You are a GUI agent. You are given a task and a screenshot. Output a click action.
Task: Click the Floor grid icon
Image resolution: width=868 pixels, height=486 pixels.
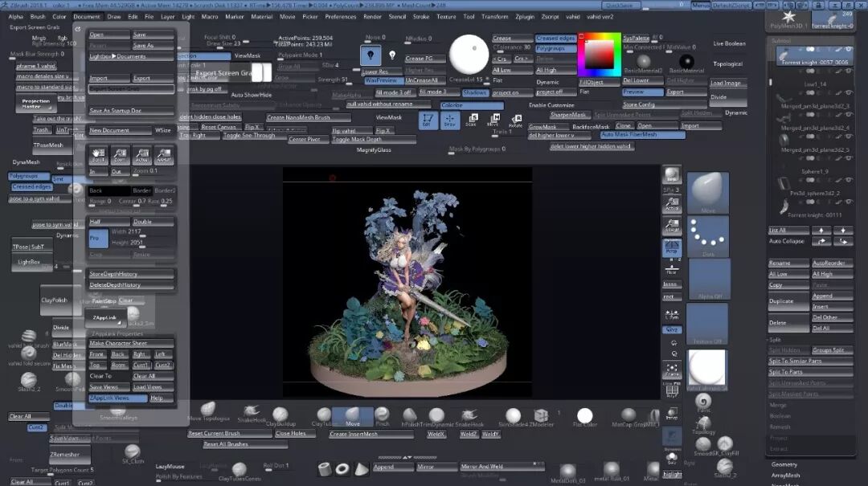671,268
